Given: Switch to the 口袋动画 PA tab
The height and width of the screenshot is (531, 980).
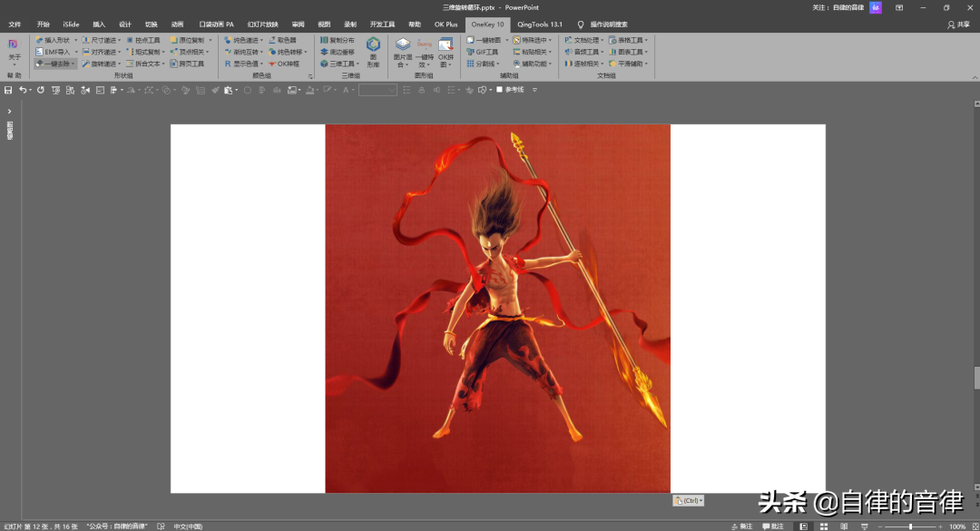Looking at the screenshot, I should coord(216,25).
